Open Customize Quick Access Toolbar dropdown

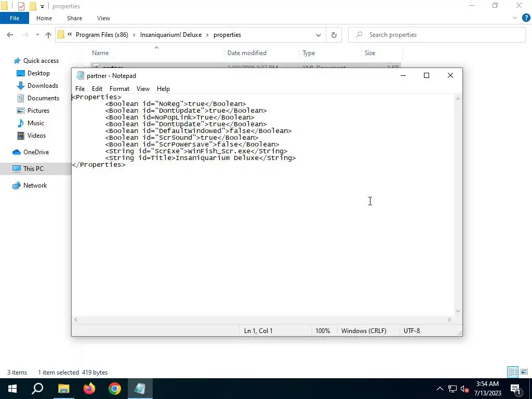(x=42, y=6)
